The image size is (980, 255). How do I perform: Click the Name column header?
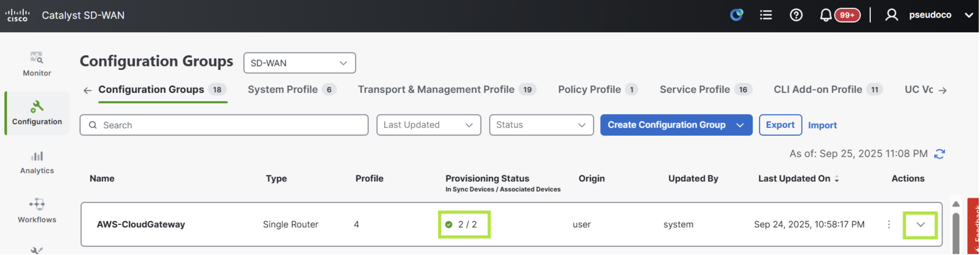102,179
